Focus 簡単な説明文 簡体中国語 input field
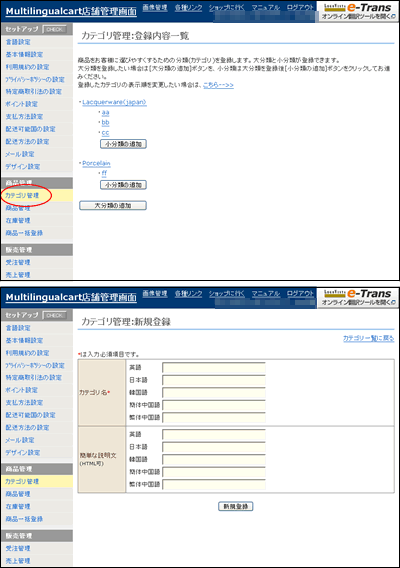The image size is (400, 568). click(214, 472)
